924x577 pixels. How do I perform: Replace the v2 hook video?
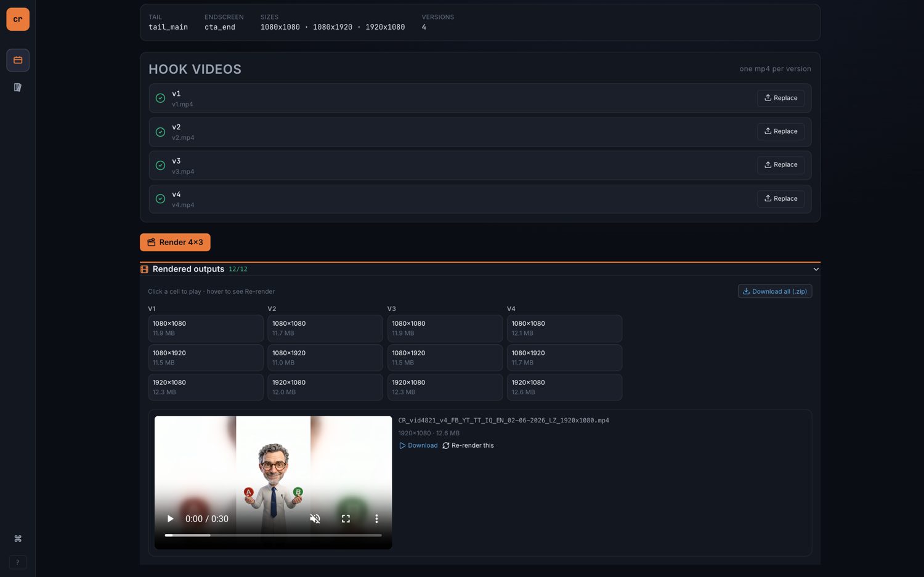pyautogui.click(x=780, y=131)
